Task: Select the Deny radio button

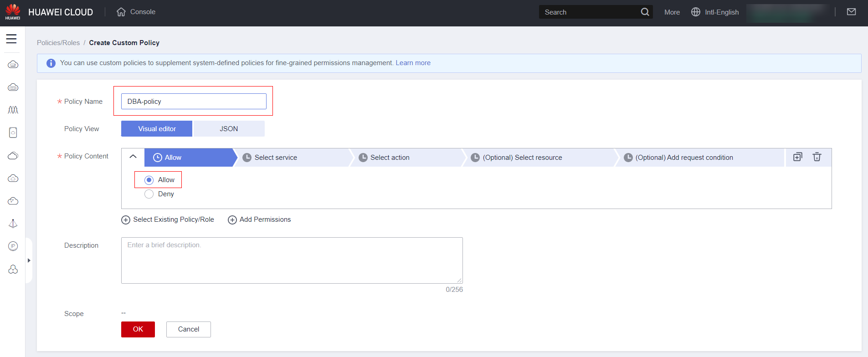Action: [149, 194]
